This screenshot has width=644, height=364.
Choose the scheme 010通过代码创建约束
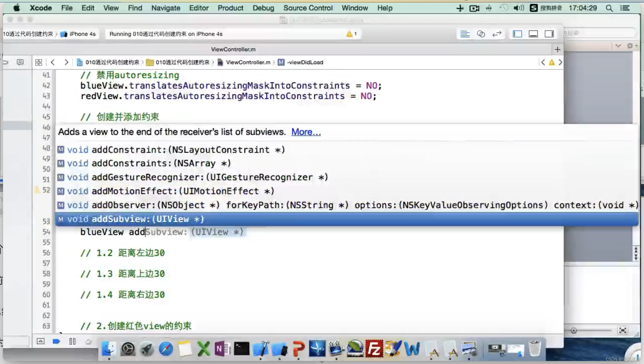coord(28,34)
